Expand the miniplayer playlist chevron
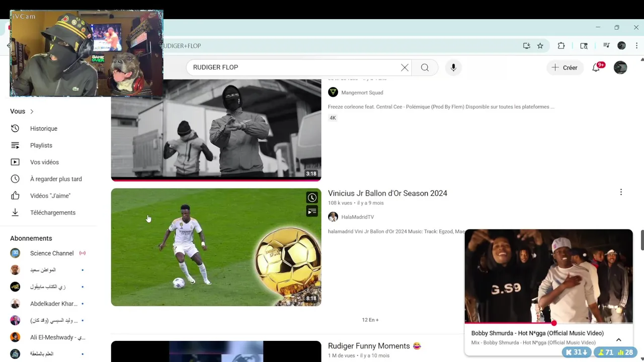Screen dimensions: 644x362 619,340
